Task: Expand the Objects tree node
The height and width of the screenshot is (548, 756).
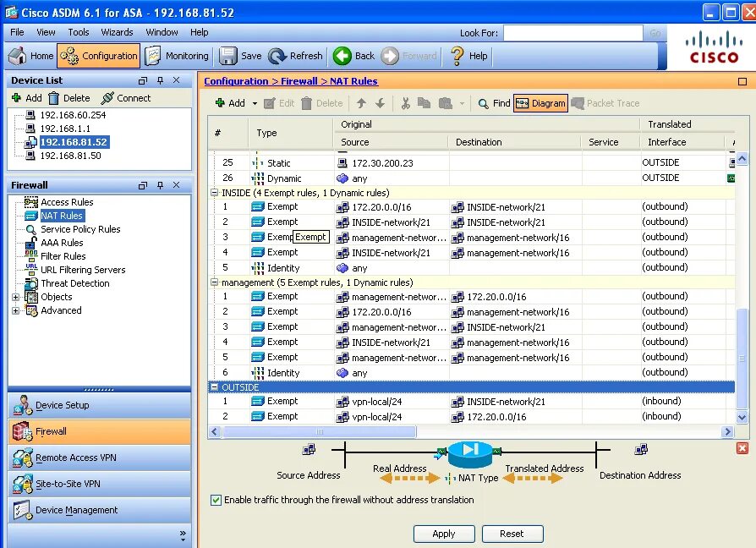Action: tap(15, 297)
